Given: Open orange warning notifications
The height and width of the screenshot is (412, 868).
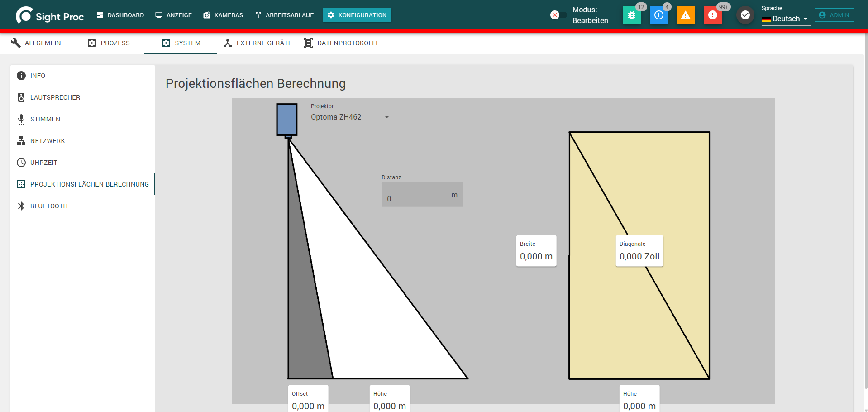Looking at the screenshot, I should pyautogui.click(x=686, y=15).
